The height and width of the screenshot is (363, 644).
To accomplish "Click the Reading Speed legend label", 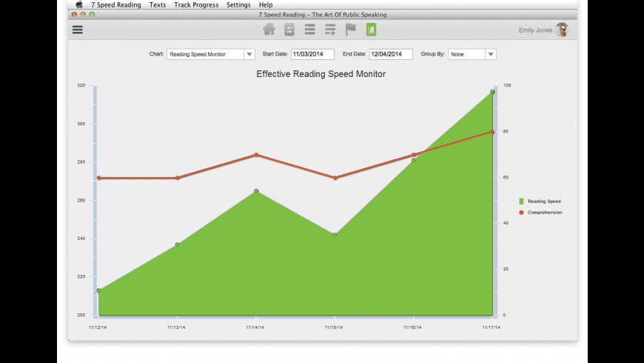I will (544, 201).
